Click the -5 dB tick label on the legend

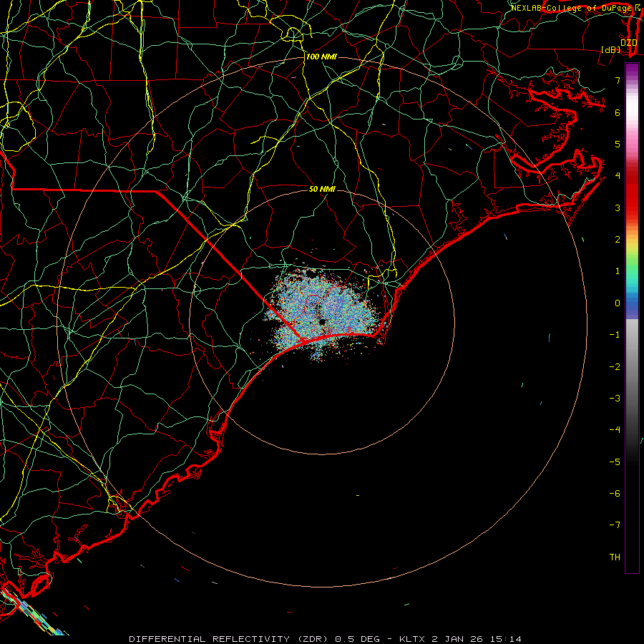coord(615,462)
